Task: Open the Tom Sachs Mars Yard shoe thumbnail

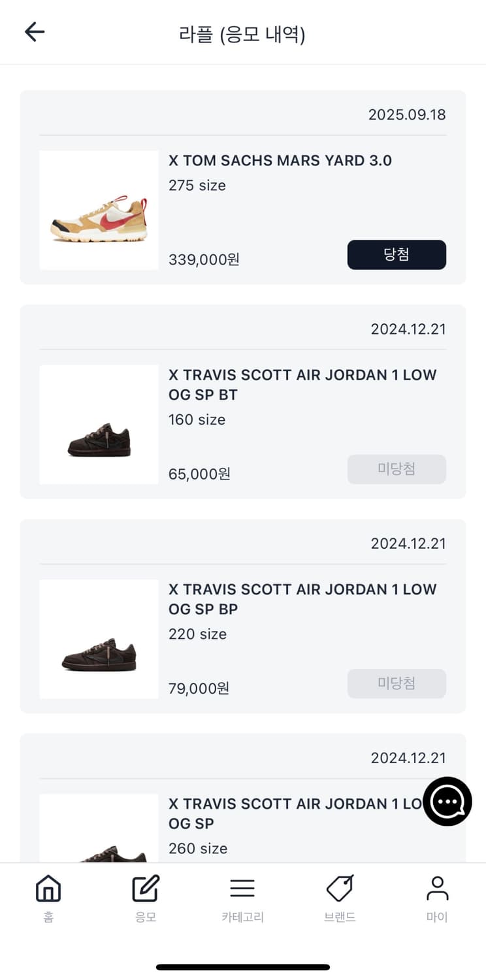Action: click(99, 210)
